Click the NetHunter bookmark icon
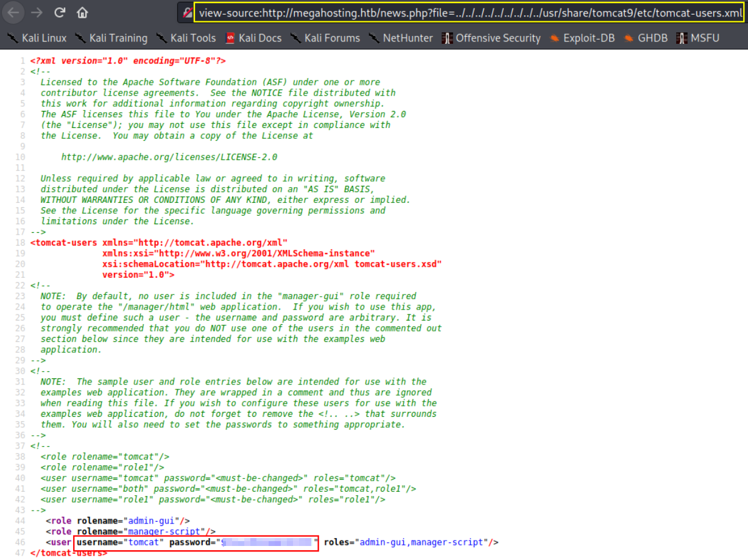Image resolution: width=748 pixels, height=560 pixels. [x=374, y=38]
